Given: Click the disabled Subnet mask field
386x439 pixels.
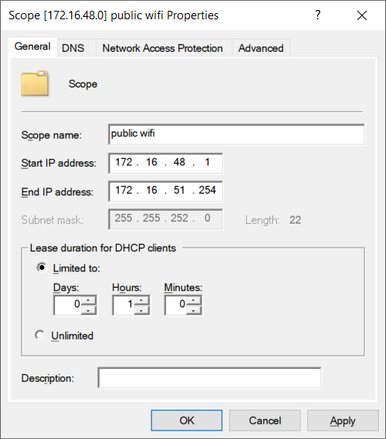Looking at the screenshot, I should click(166, 219).
